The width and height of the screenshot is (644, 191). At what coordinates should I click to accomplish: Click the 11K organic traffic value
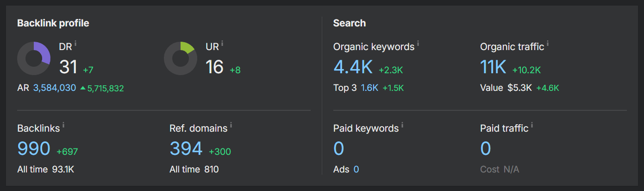pyautogui.click(x=493, y=67)
